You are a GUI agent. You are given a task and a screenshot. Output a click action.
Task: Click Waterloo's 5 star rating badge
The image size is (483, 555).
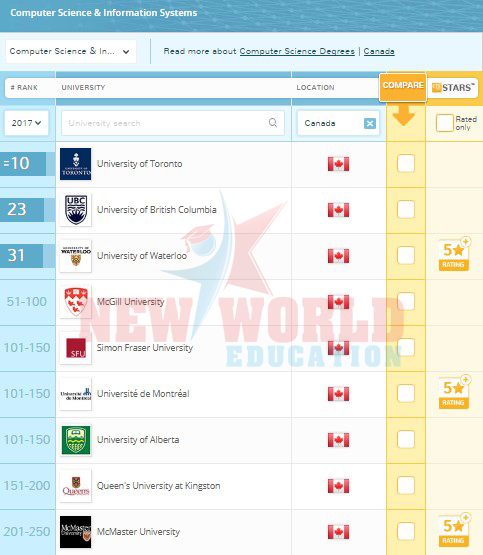click(x=454, y=254)
